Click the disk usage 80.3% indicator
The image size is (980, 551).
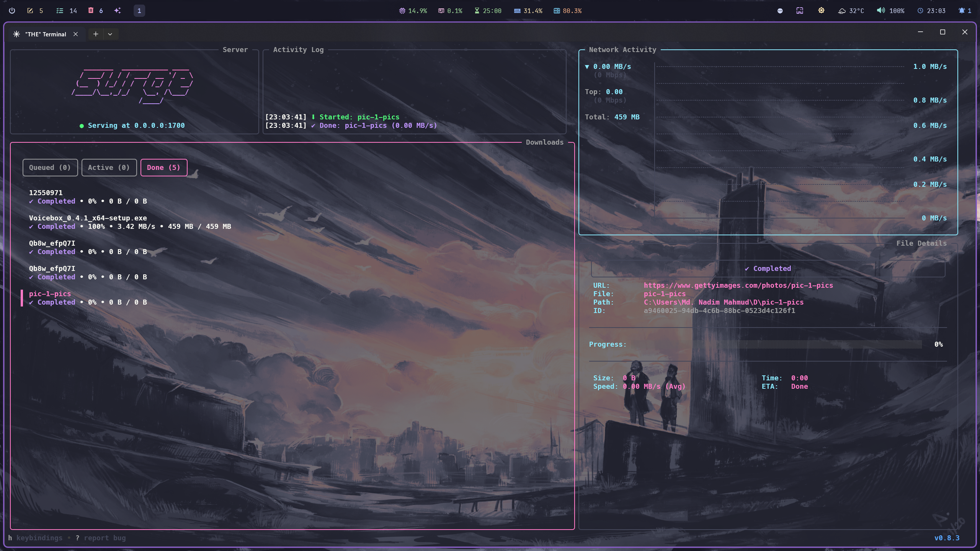coord(568,11)
